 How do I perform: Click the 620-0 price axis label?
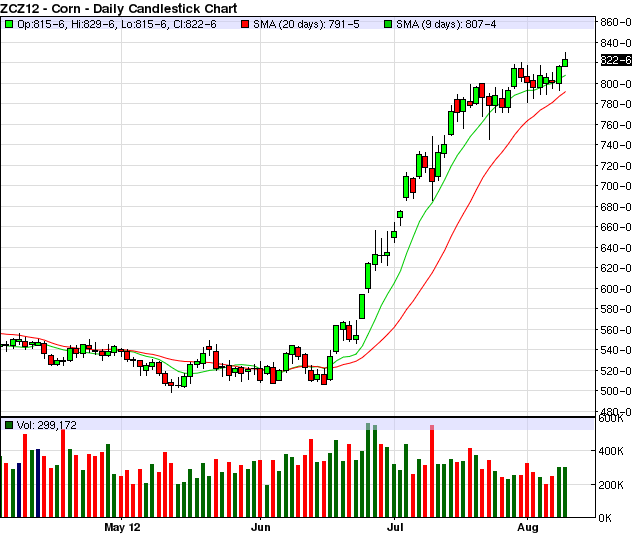(x=616, y=268)
